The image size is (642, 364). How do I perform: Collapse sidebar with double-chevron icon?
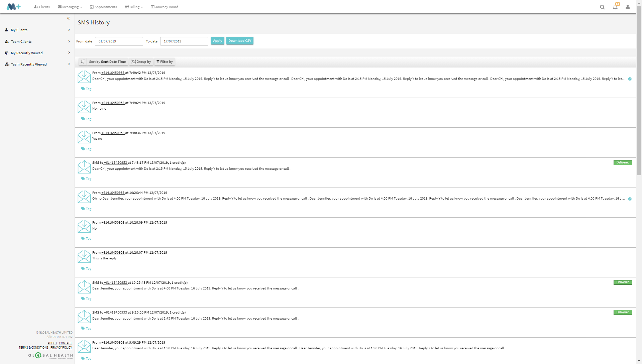[69, 18]
